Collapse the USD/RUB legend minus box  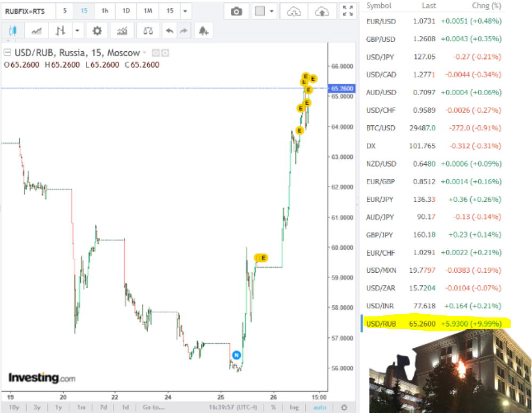(x=7, y=53)
